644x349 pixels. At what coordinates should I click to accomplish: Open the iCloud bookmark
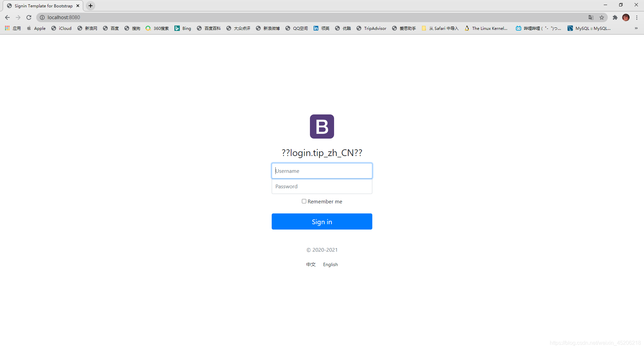[61, 28]
